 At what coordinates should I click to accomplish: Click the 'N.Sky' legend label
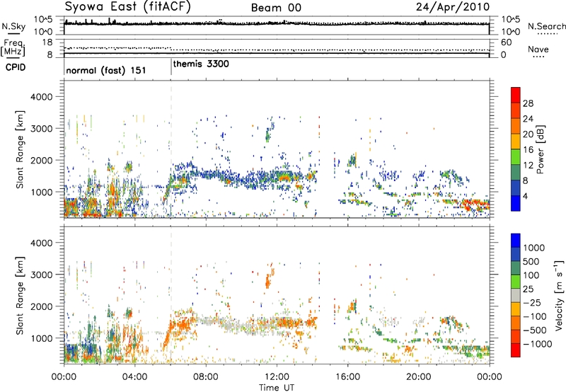(x=13, y=26)
